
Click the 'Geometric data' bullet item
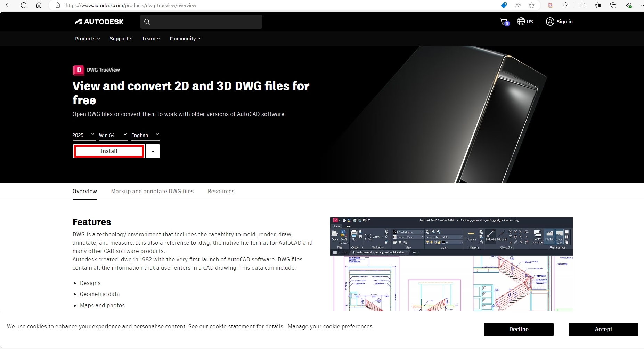(x=100, y=294)
